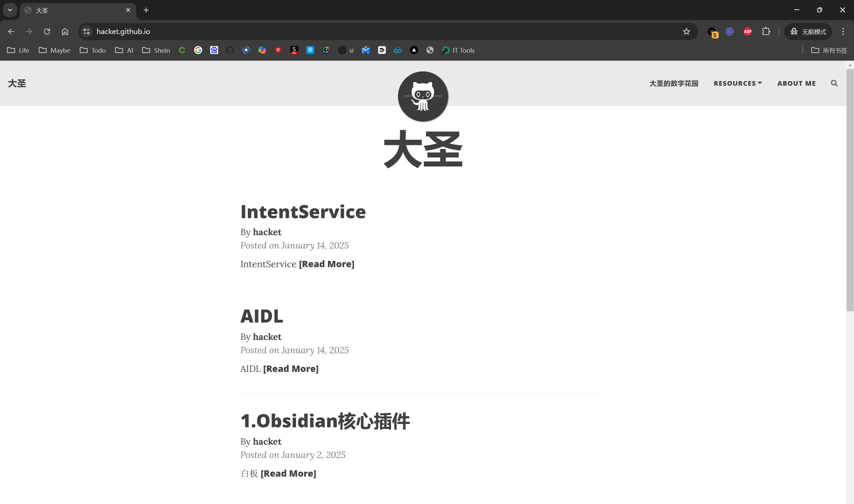
Task: Click the AdBlock Plus extension icon
Action: (747, 32)
